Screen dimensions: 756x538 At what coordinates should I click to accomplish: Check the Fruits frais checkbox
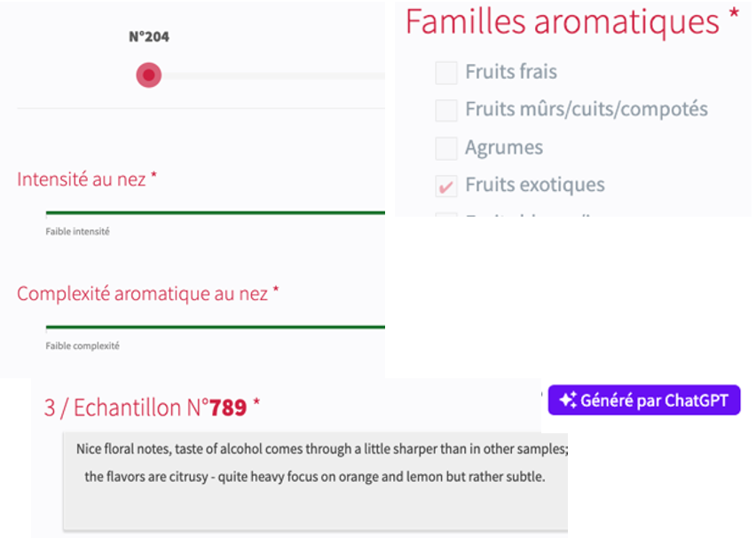coord(446,73)
